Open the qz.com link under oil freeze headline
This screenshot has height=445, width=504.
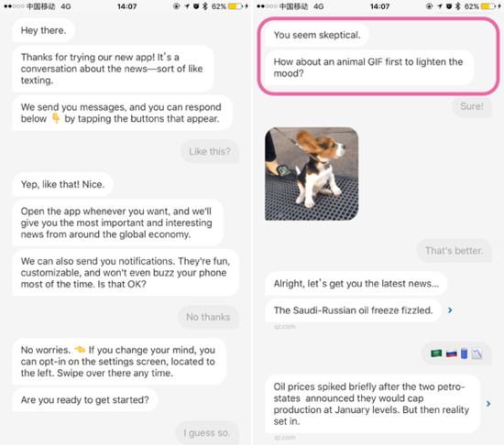pyautogui.click(x=284, y=327)
